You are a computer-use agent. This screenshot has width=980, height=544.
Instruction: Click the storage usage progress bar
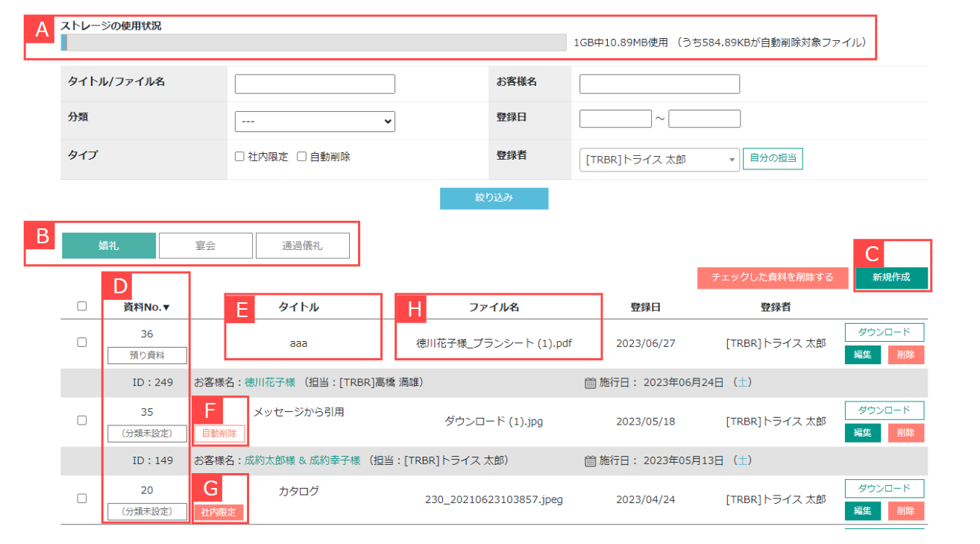[313, 43]
